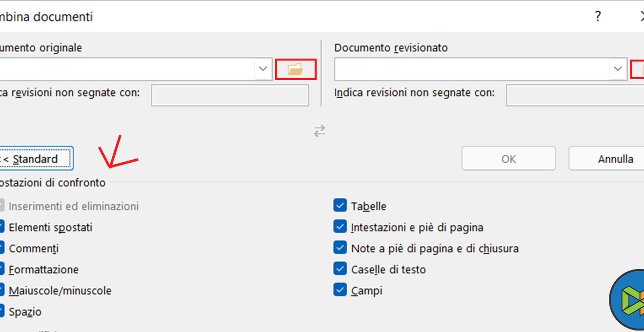Viewport: 644px width, 332px height.
Task: Toggle the Campi checkbox
Action: [x=340, y=290]
